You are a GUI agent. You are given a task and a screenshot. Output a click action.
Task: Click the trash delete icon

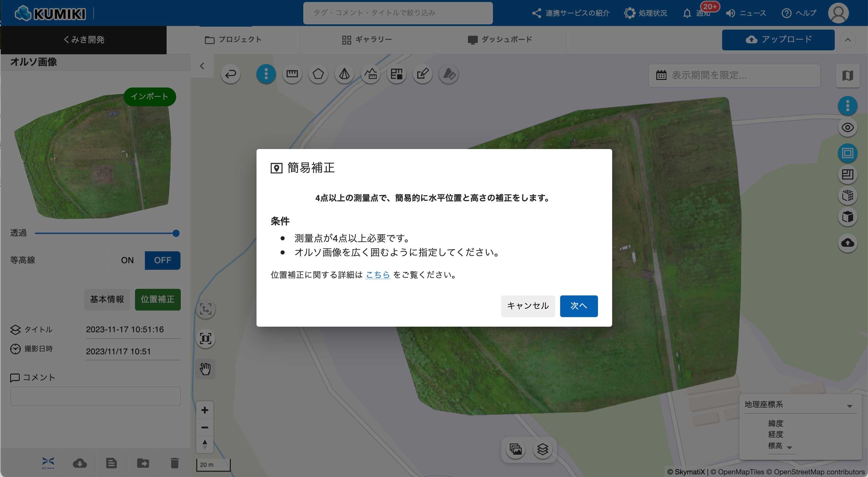(174, 463)
